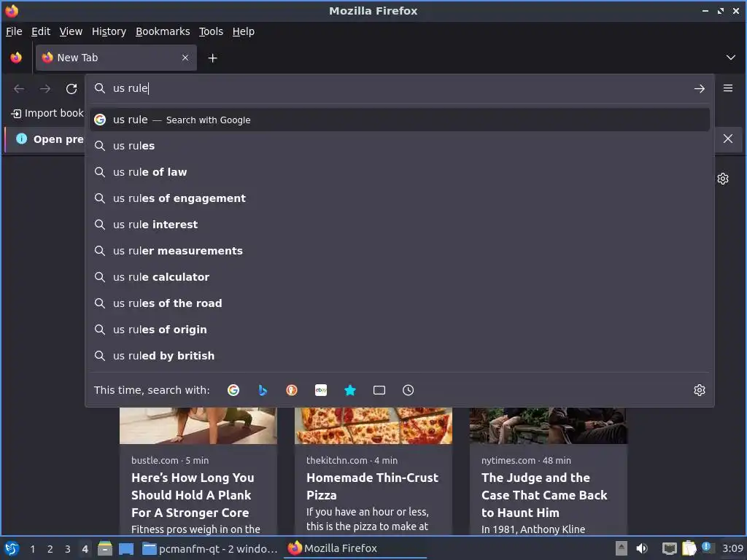
Task: Open the Edit menu
Action: tap(41, 31)
